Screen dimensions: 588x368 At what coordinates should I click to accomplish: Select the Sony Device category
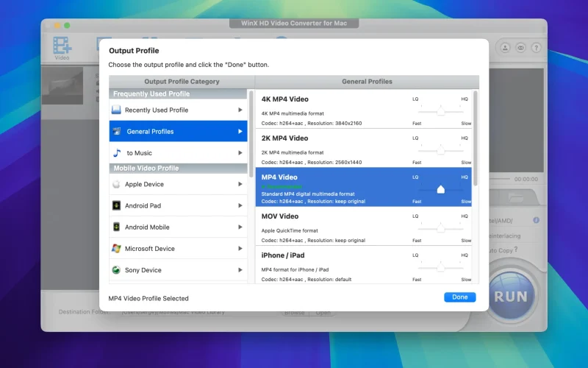[x=178, y=269]
